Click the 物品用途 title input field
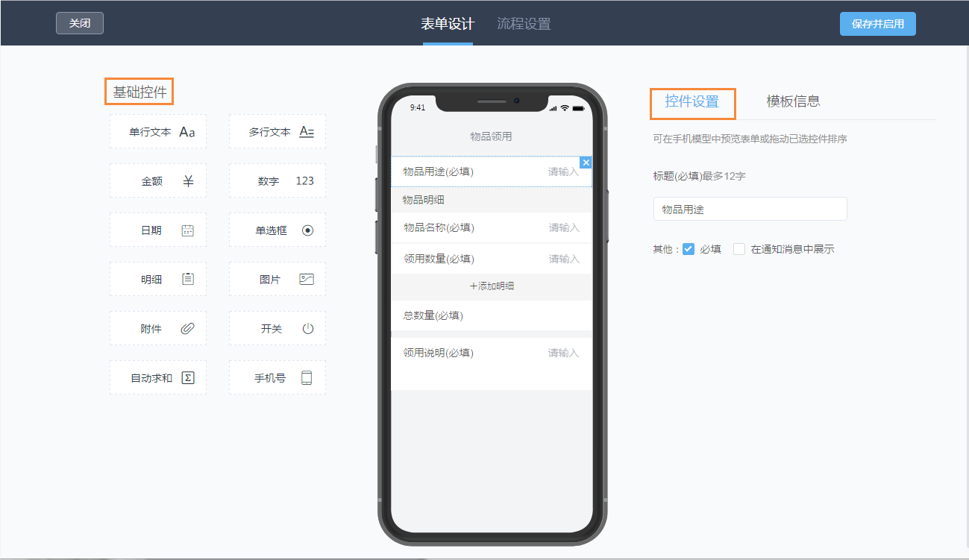The height and width of the screenshot is (560, 969). (x=749, y=209)
